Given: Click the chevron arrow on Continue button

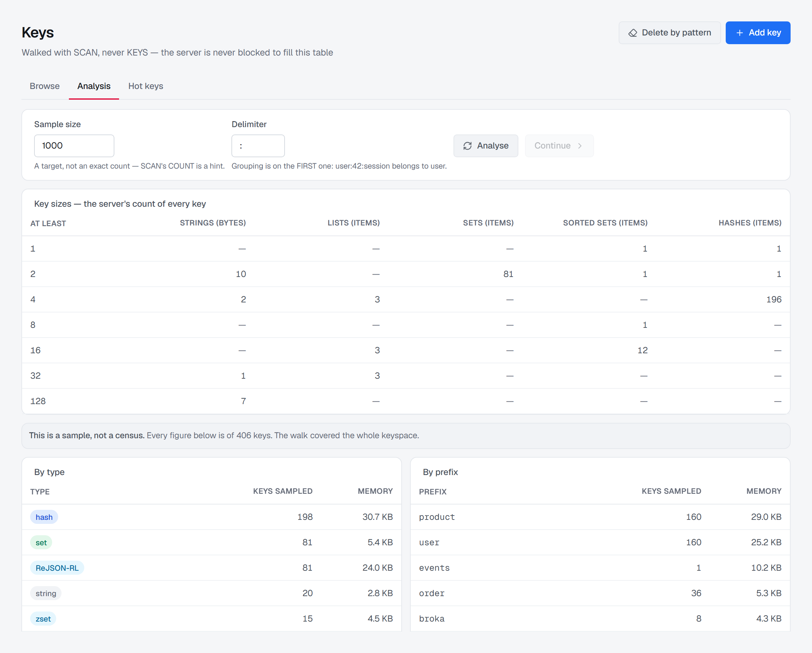Looking at the screenshot, I should (x=580, y=146).
